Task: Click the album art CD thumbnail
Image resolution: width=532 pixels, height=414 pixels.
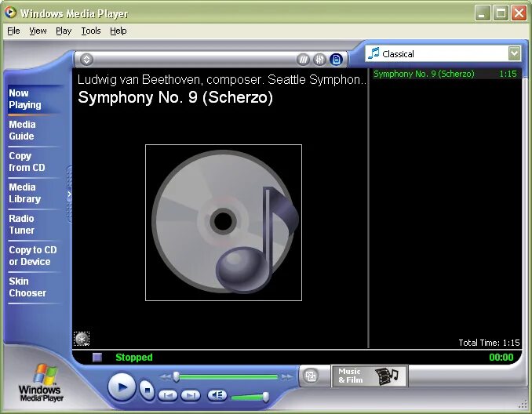Action: tap(224, 223)
